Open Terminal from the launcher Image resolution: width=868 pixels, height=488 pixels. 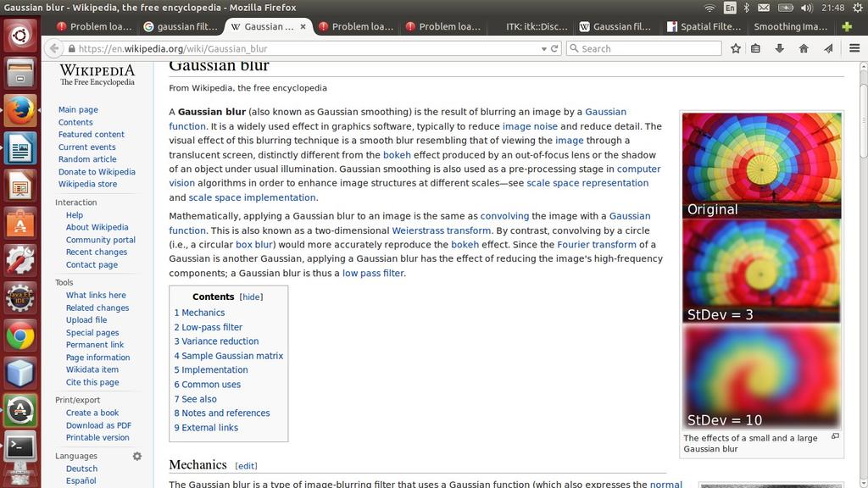click(20, 447)
